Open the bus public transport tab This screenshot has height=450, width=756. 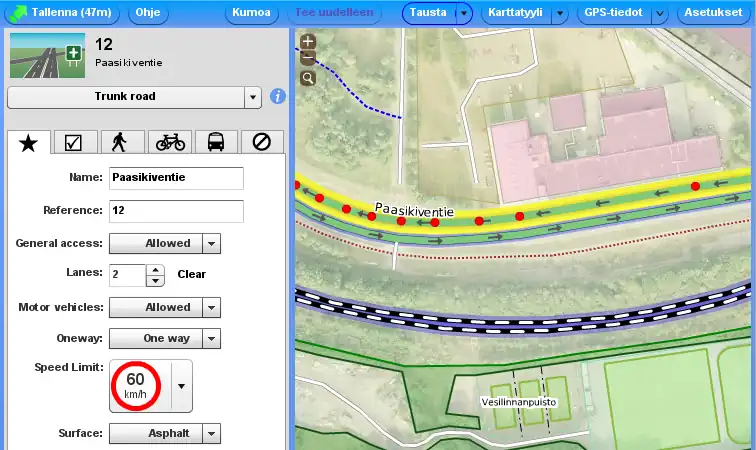tap(216, 142)
